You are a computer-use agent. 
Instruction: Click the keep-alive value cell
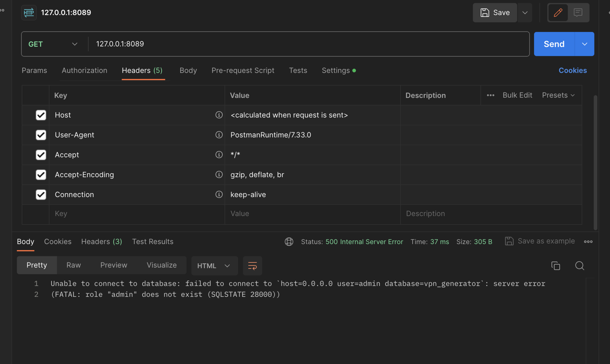[313, 194]
